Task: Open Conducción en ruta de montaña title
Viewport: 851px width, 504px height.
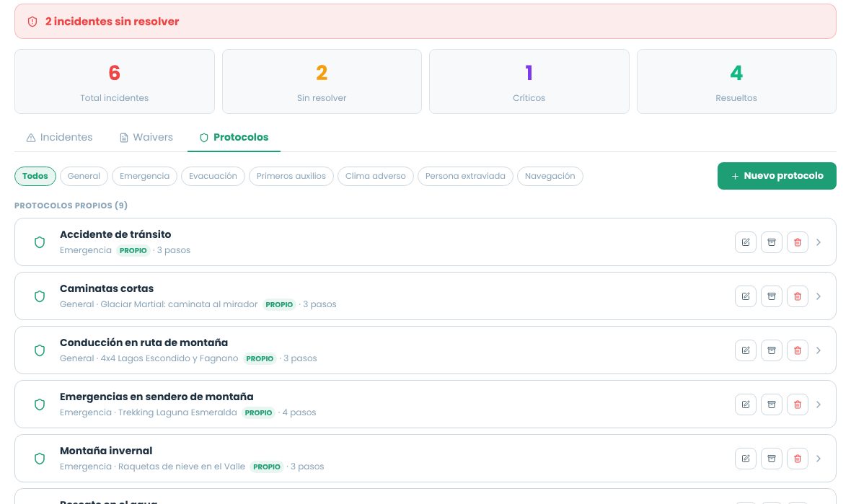Action: click(x=144, y=342)
